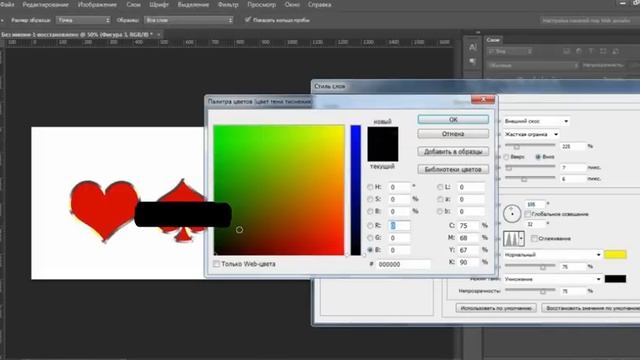Open the 'Внешний скос' style dropdown
Viewport: 640px width, 360px height.
(536, 121)
